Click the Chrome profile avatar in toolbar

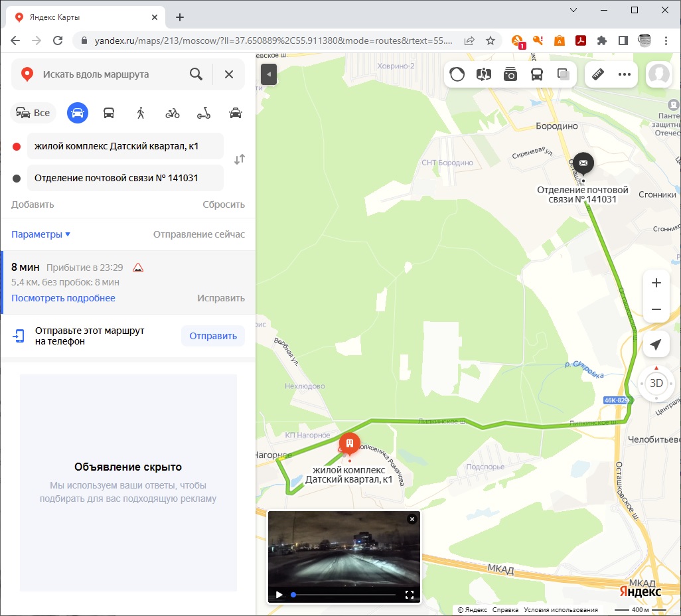coord(645,41)
